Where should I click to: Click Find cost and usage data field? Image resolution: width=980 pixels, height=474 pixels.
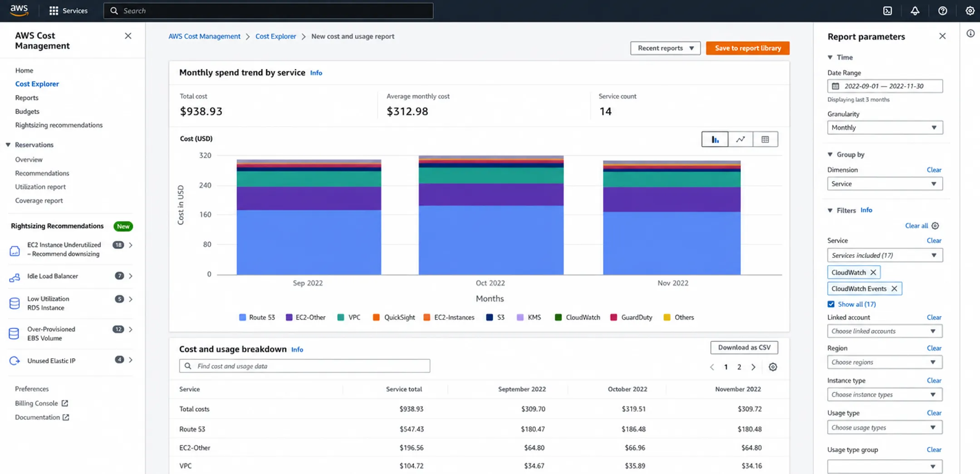(x=304, y=366)
